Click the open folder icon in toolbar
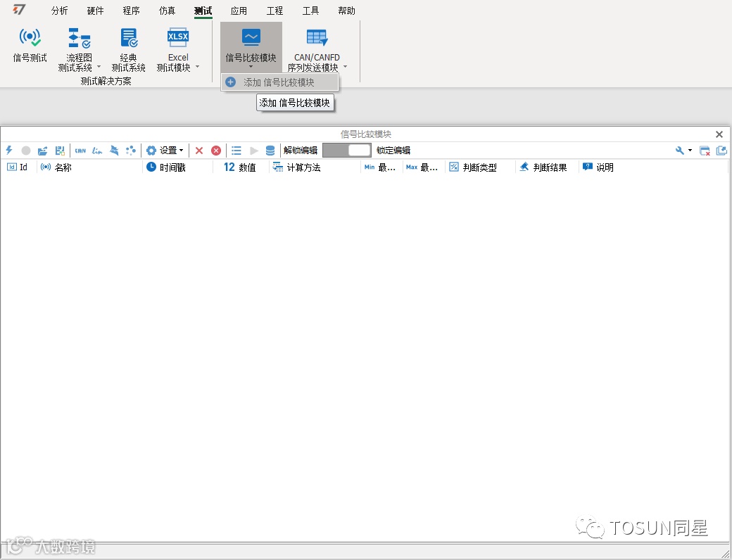732x560 pixels. pos(42,151)
